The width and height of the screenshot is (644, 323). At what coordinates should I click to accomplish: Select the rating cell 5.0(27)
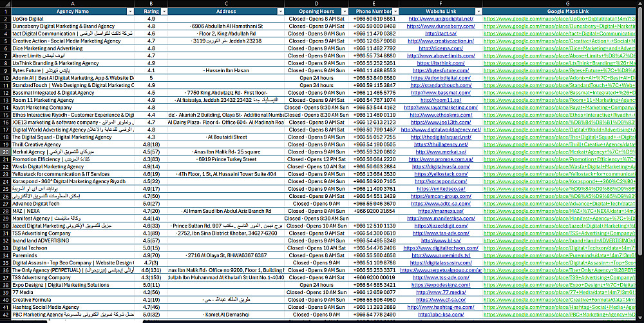point(151,204)
